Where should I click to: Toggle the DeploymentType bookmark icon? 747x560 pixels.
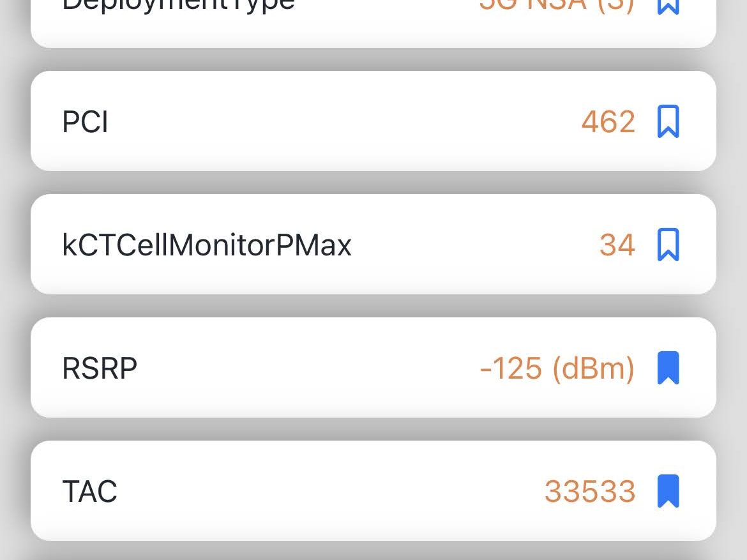coord(668,7)
